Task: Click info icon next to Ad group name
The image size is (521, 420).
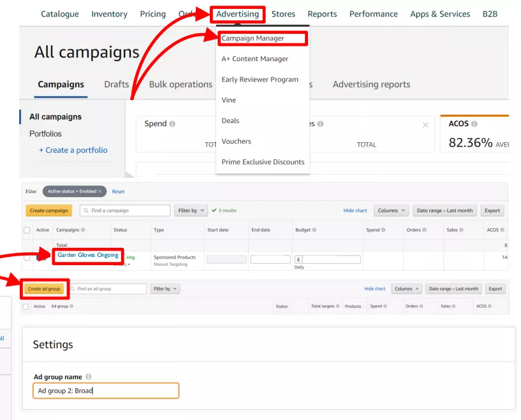Action: pos(89,377)
